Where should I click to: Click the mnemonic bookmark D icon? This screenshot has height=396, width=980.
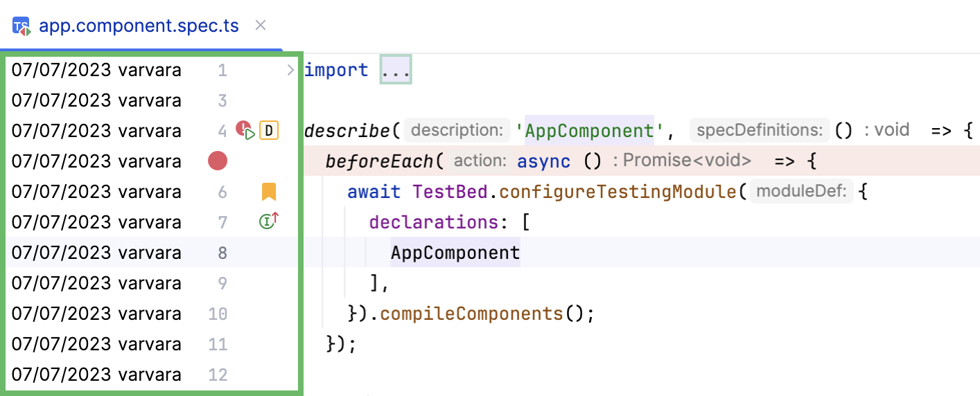(x=269, y=130)
